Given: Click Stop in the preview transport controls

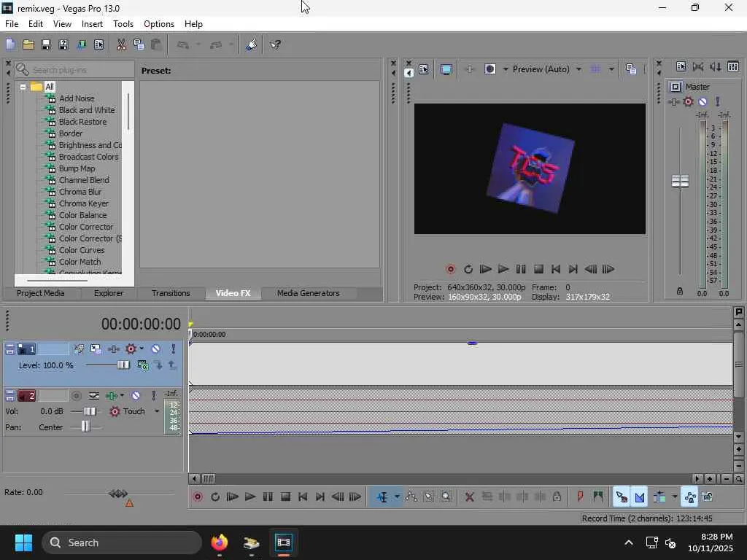Looking at the screenshot, I should click(x=538, y=270).
